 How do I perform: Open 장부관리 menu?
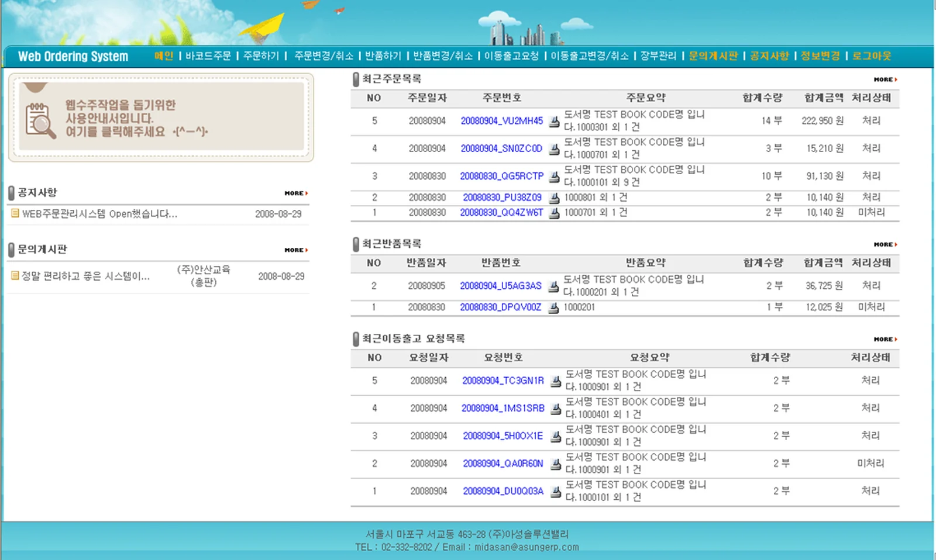658,56
